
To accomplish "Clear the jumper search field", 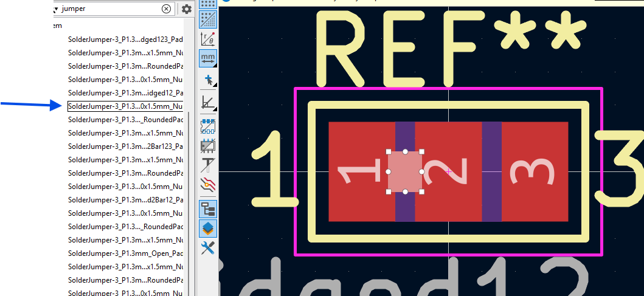I will (x=166, y=9).
